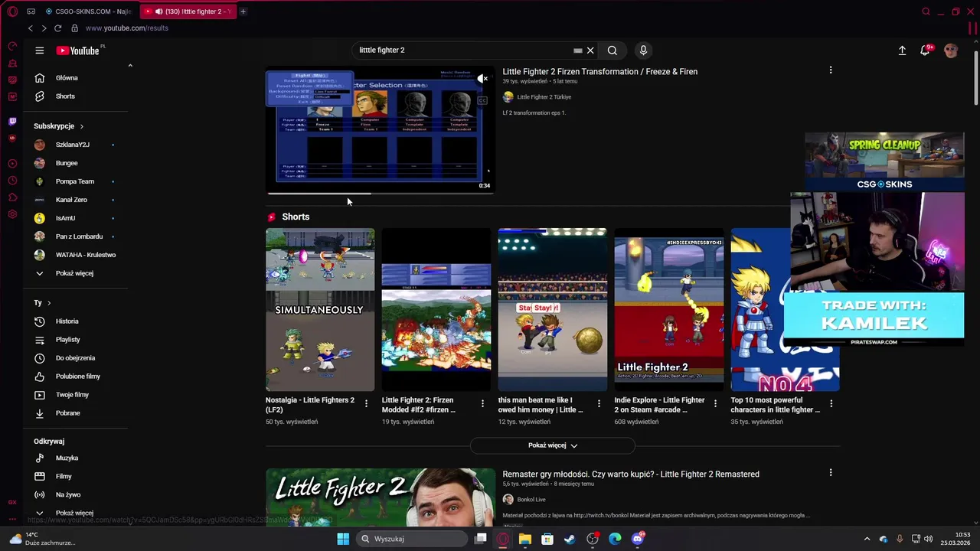Switch to the little fighter 2 YouTube tab
This screenshot has height=551, width=980.
(x=188, y=11)
